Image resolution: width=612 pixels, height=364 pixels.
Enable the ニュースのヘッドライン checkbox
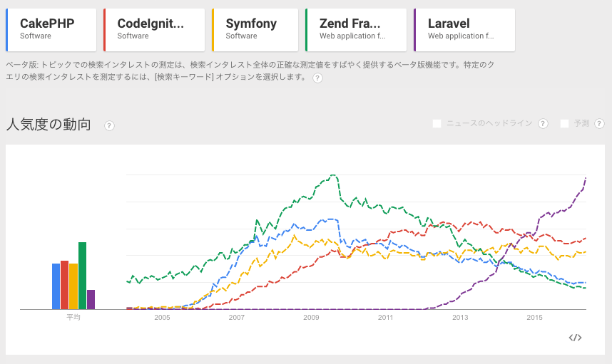click(x=437, y=123)
